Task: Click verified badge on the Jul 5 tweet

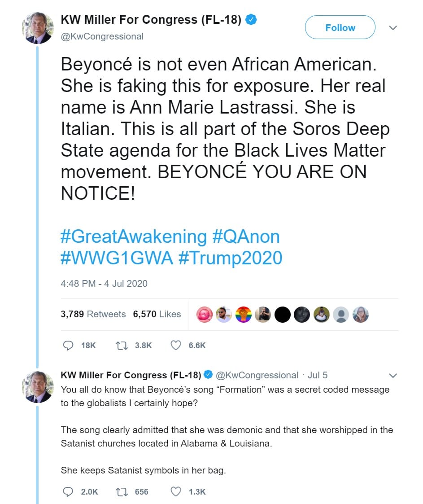Action: 209,375
